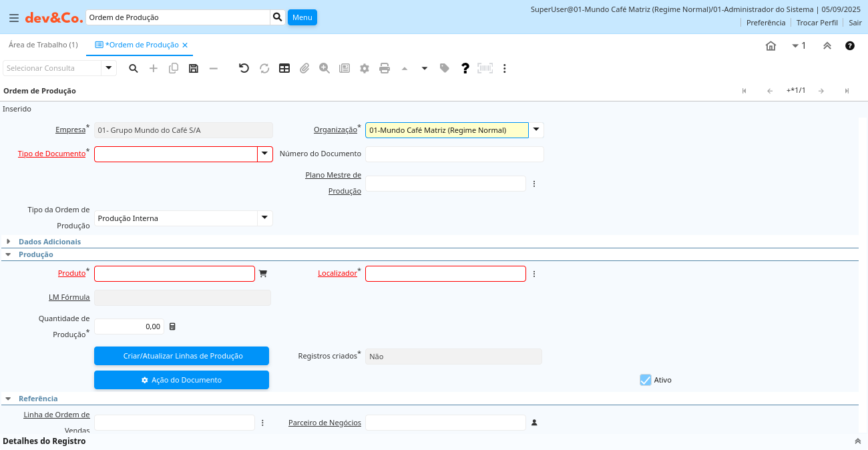Click the blue Menu button
The height and width of the screenshot is (450, 868).
(302, 17)
